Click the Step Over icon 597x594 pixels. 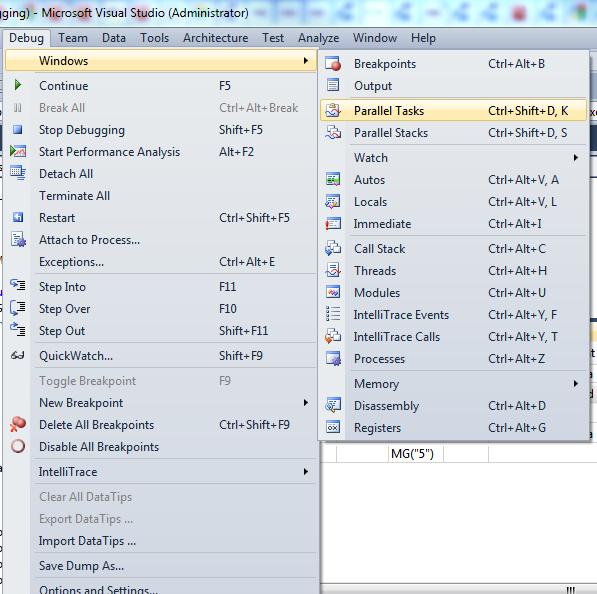[x=18, y=308]
